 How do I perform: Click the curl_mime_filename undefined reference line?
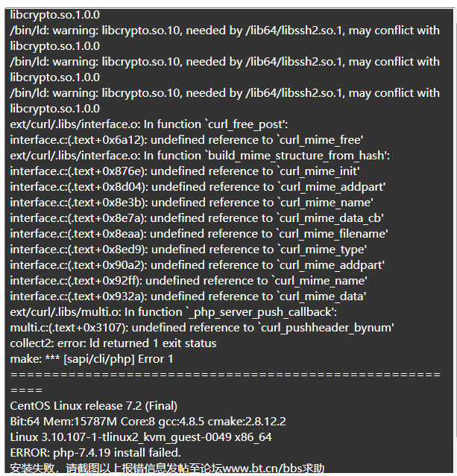(199, 234)
